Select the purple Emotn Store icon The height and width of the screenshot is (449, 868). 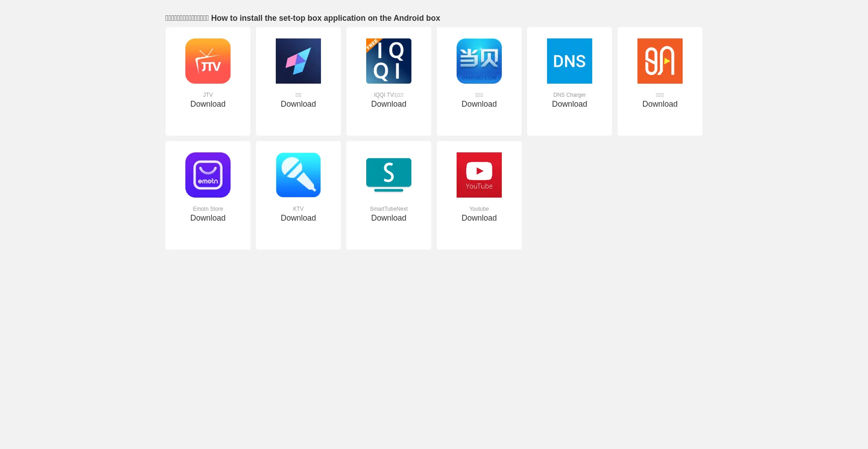click(208, 175)
